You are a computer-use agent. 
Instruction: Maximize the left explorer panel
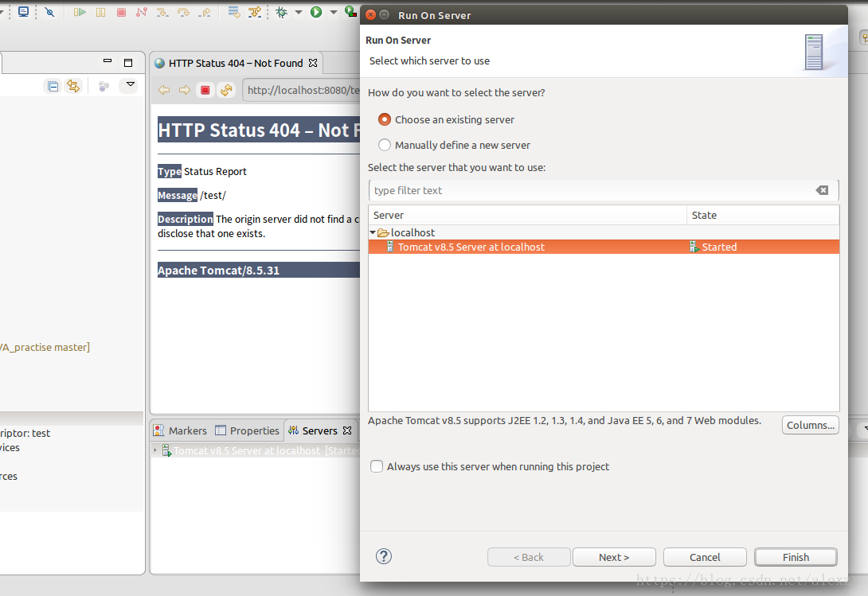(128, 63)
